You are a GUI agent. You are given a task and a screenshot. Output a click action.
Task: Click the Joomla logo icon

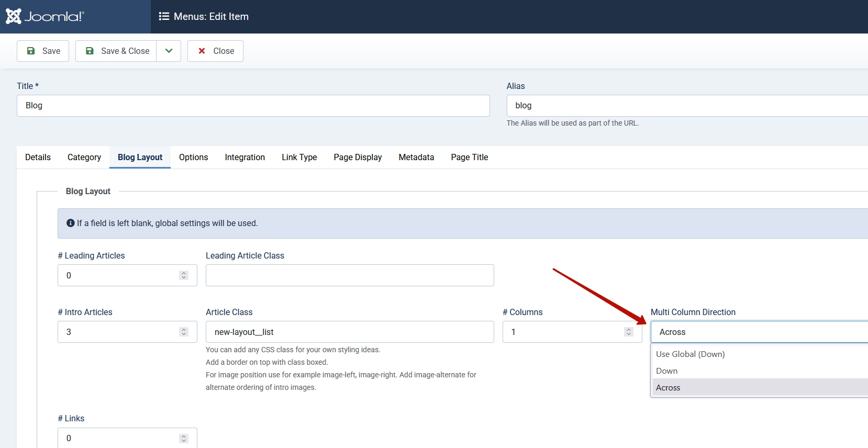(x=14, y=16)
